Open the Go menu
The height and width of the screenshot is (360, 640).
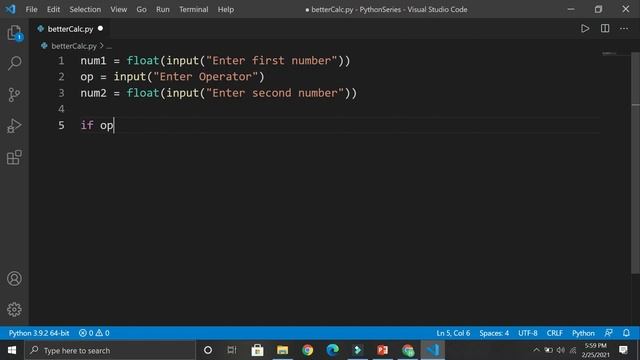(141, 9)
